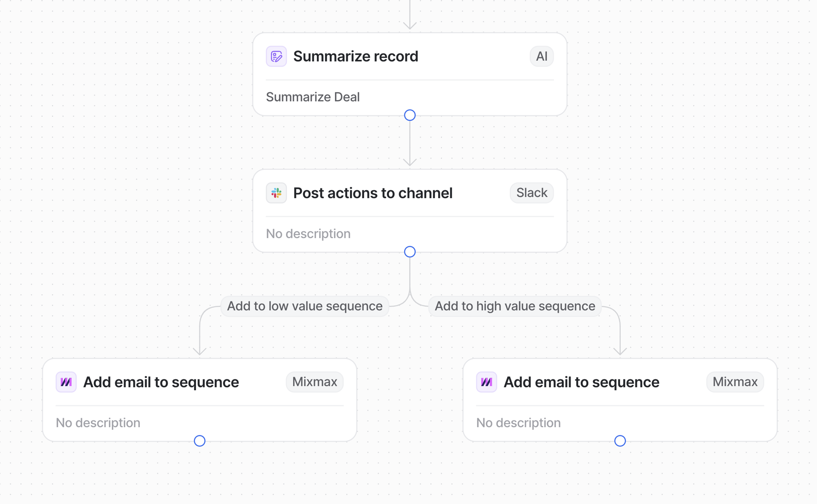This screenshot has height=504, width=817.
Task: Edit the Summarize Deal description text
Action: click(x=313, y=97)
